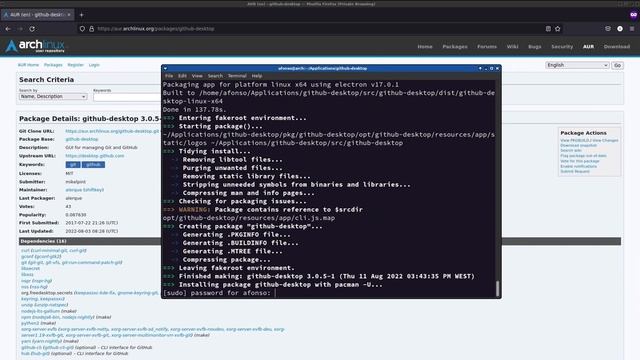Open the Edit menu in terminal
The height and width of the screenshot is (360, 640).
point(182,76)
